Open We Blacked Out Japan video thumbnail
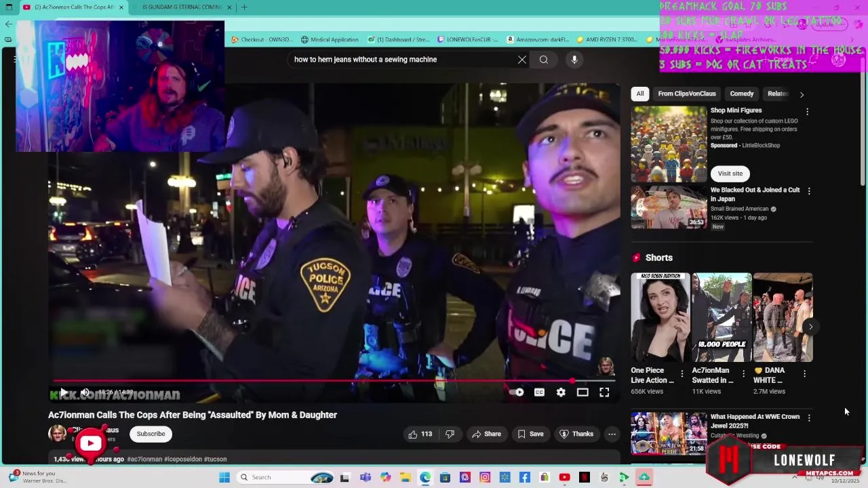The image size is (868, 488). click(x=669, y=207)
